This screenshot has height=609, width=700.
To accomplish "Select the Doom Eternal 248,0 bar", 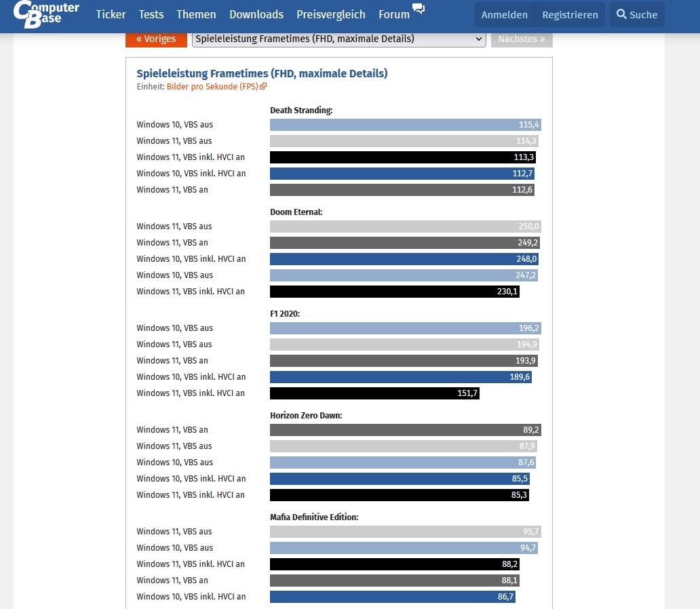I will 404,259.
